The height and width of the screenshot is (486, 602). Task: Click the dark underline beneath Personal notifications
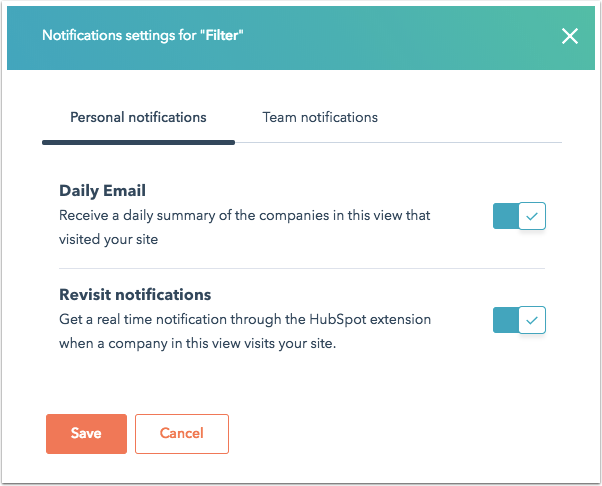pos(139,142)
